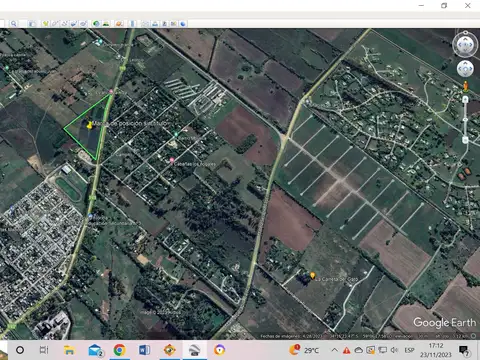
Task: Click the move joystick down arrow
Action: pos(465,74)
